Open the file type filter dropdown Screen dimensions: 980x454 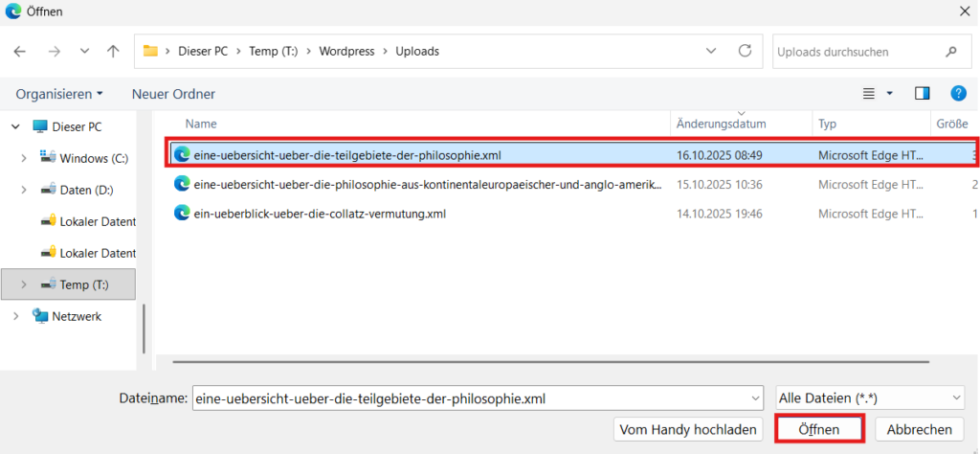869,397
